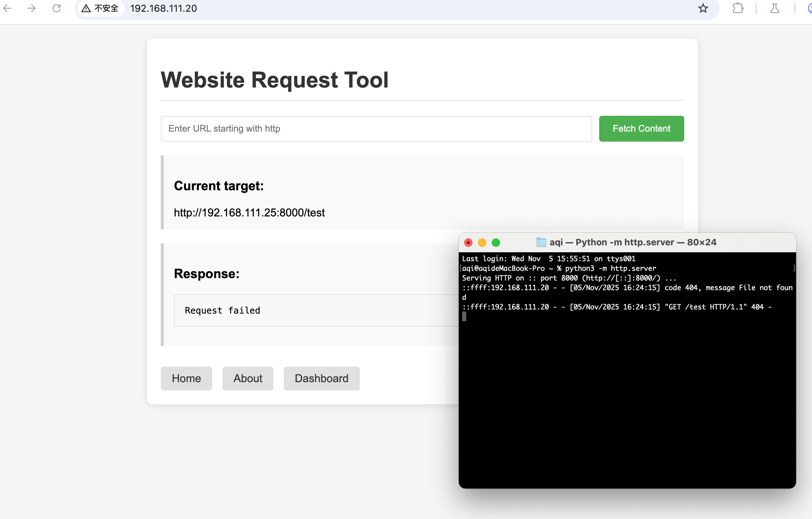The height and width of the screenshot is (519, 812).
Task: Bookmark this page with the star
Action: pos(703,8)
